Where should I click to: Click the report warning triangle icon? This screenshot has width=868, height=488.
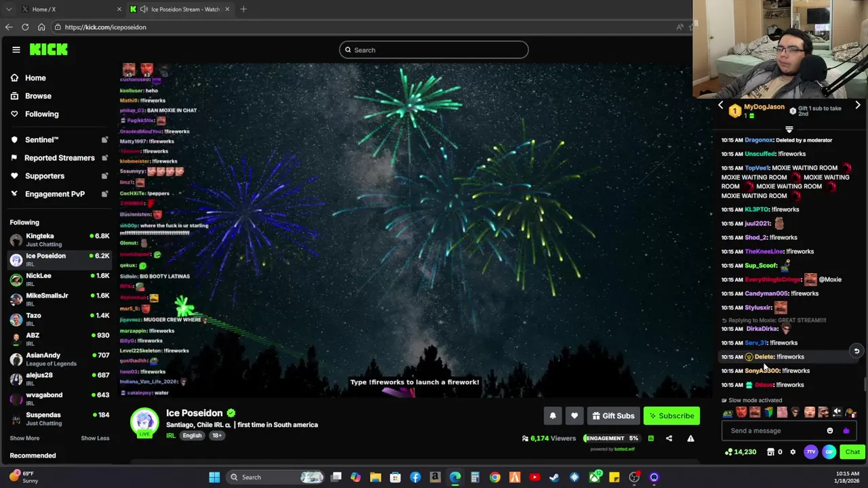pos(690,439)
